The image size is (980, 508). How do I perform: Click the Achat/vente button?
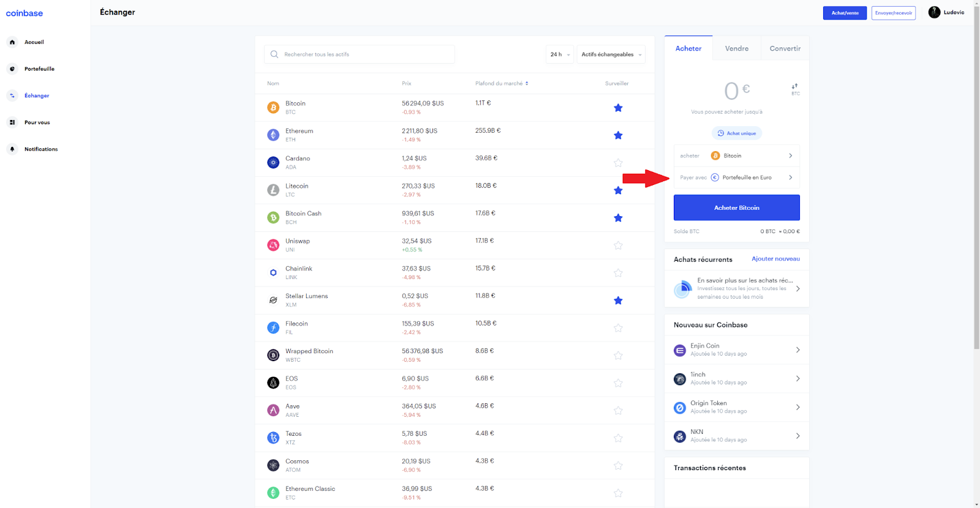pyautogui.click(x=845, y=13)
